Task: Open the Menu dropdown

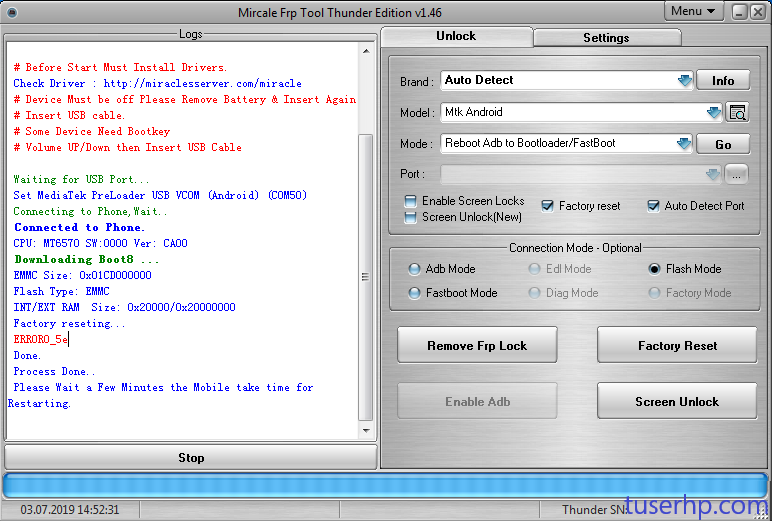Action: (x=694, y=11)
